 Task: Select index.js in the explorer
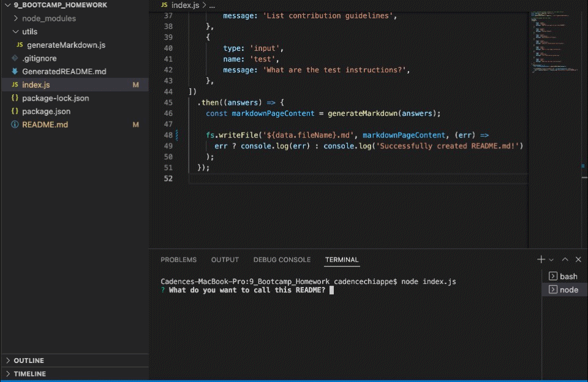click(x=75, y=85)
